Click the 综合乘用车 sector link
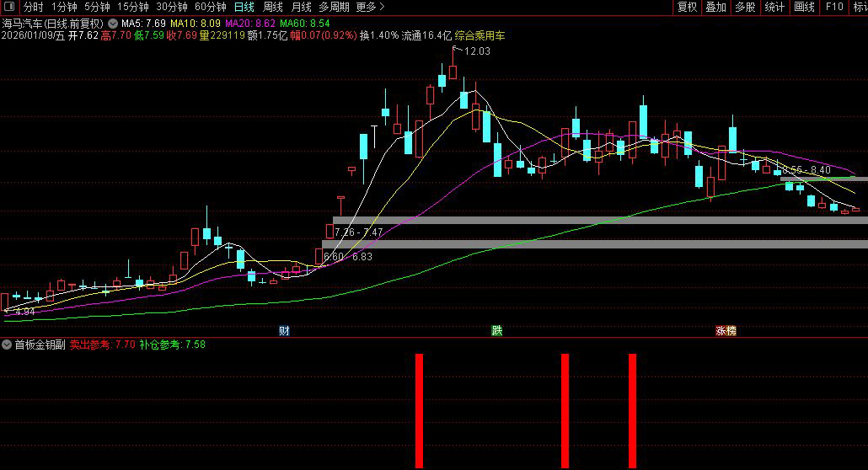868x470 pixels. (480, 36)
